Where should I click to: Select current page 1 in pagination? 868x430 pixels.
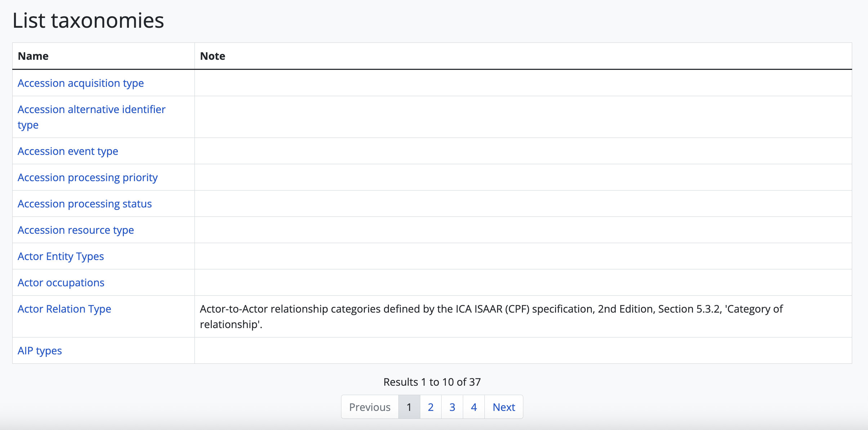(x=409, y=407)
